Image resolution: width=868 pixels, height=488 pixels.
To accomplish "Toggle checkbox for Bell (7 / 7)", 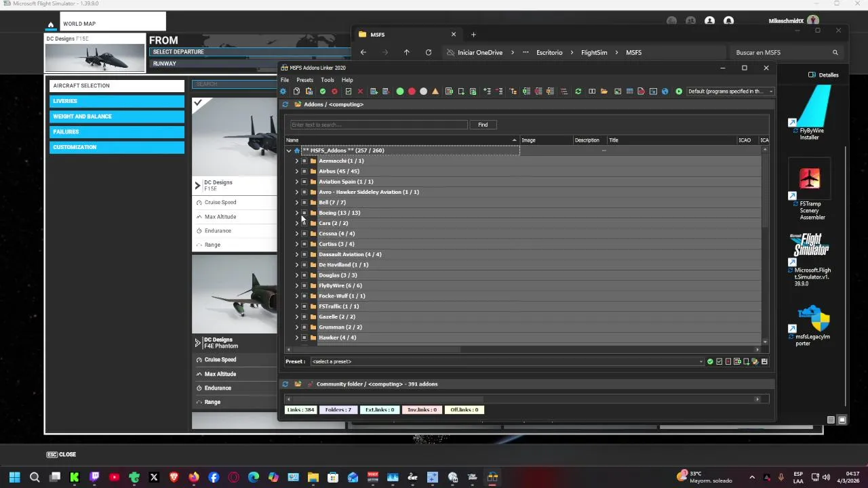I will tap(304, 203).
